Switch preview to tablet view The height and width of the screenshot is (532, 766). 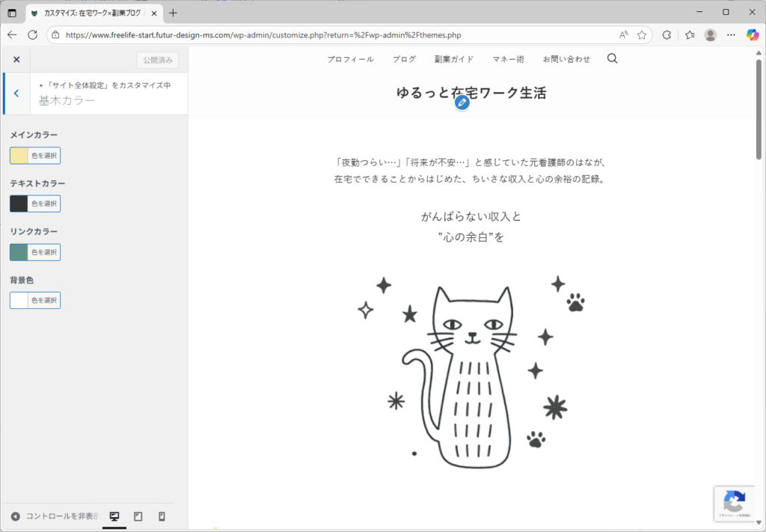[x=137, y=516]
